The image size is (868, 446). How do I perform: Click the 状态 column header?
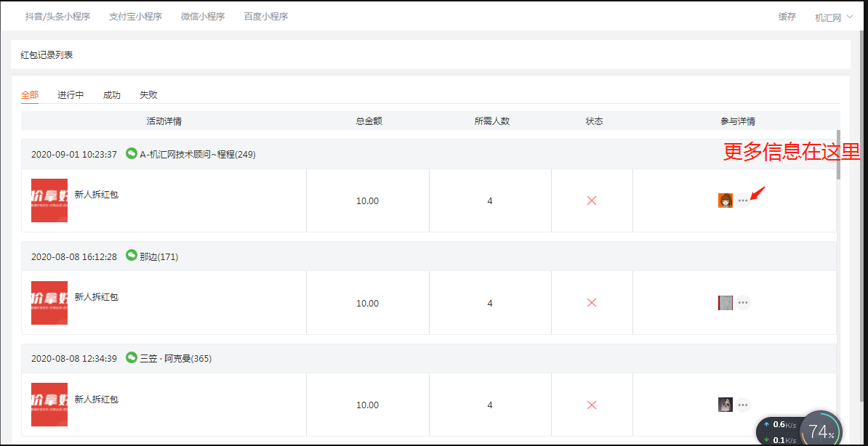click(x=594, y=121)
